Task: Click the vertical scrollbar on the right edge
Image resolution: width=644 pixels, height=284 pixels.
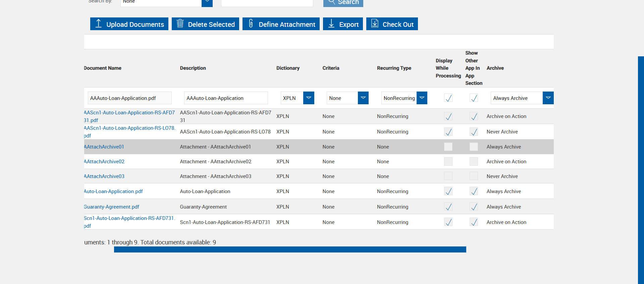Action: tap(641, 170)
